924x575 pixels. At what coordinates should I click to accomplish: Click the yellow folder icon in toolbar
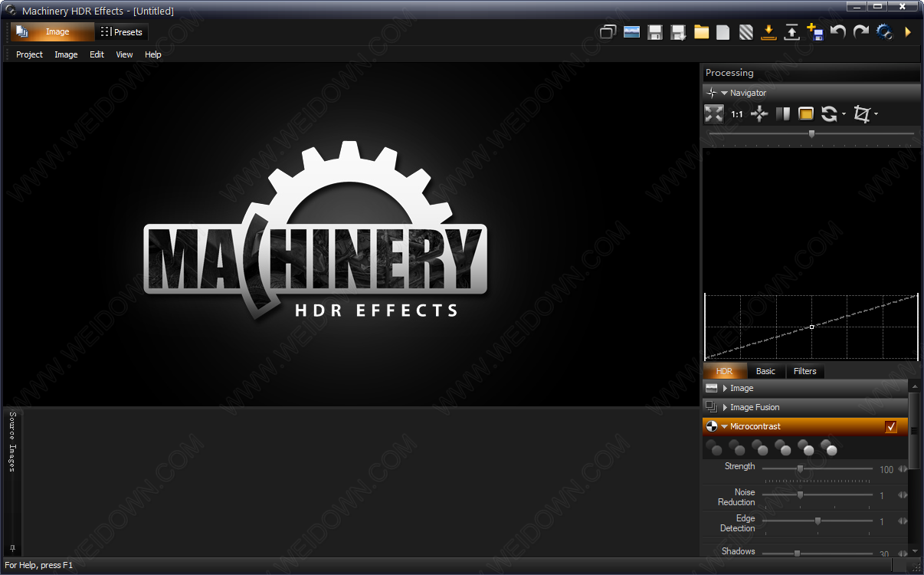coord(701,32)
